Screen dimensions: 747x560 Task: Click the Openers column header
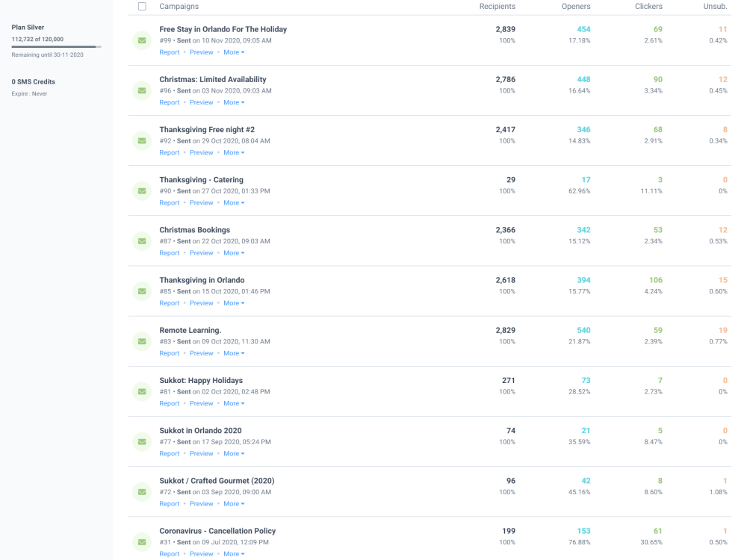(575, 6)
